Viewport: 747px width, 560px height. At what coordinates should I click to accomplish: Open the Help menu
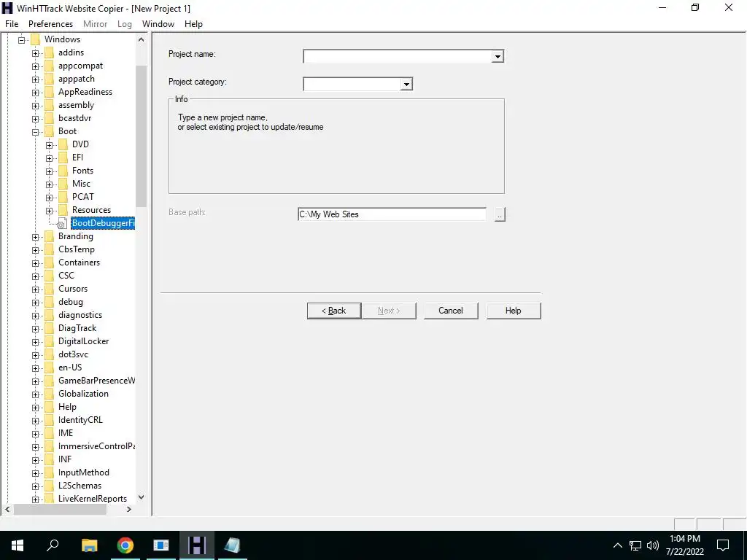click(x=193, y=24)
